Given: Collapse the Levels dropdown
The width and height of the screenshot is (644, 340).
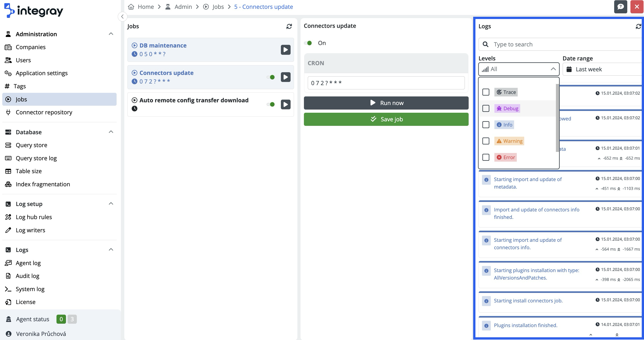Looking at the screenshot, I should [x=553, y=69].
